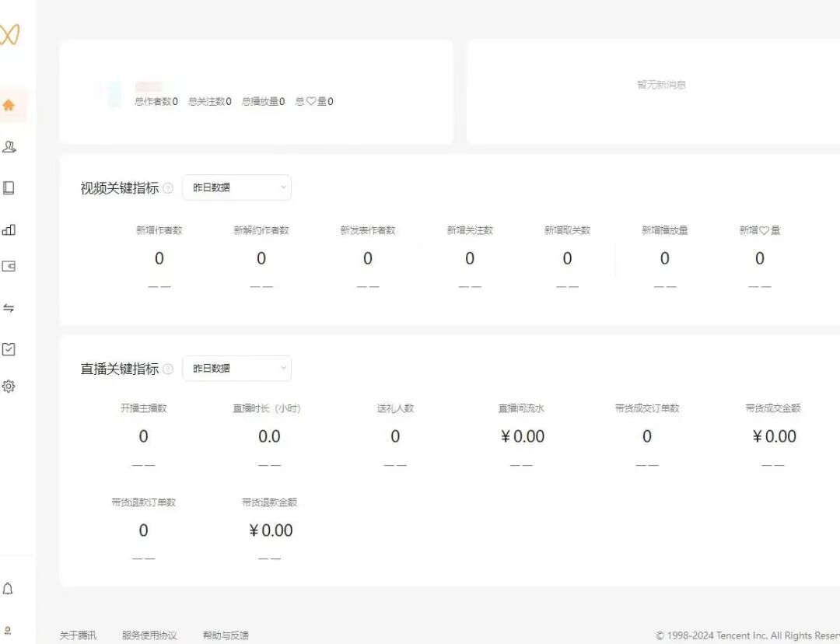Click the 总作者数 0 stat
The width and height of the screenshot is (840, 644).
[156, 101]
